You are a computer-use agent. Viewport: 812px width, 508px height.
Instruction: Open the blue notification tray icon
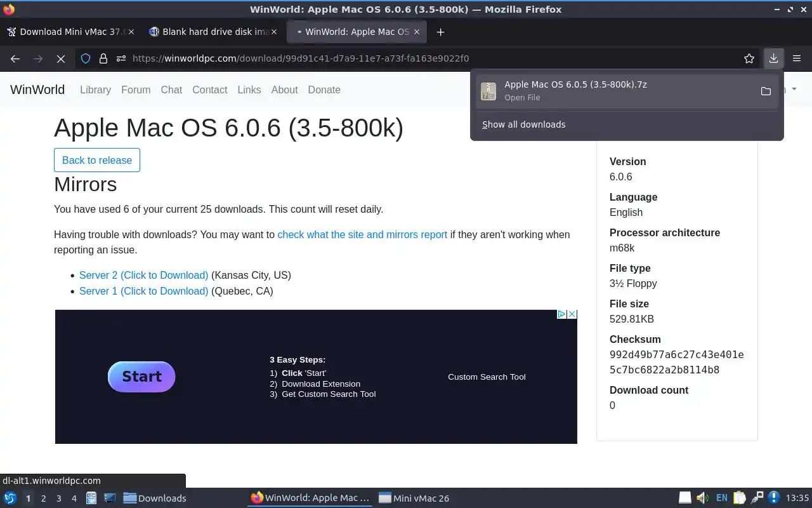tap(774, 498)
